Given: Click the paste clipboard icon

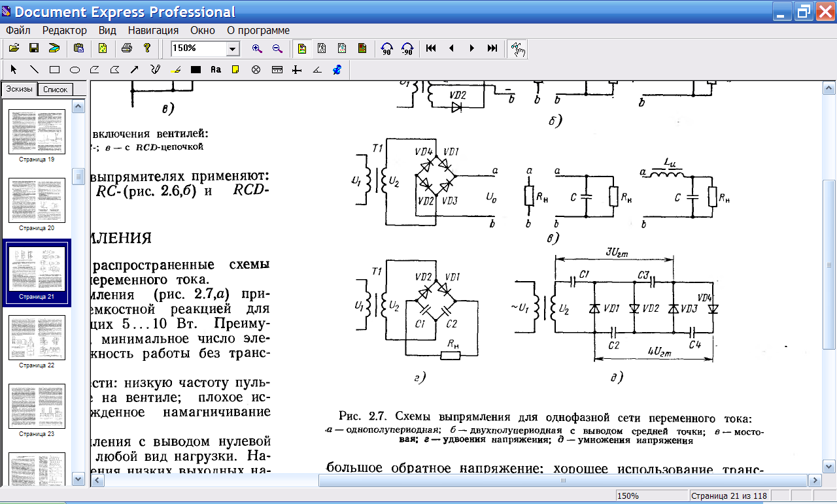Looking at the screenshot, I should 78,48.
